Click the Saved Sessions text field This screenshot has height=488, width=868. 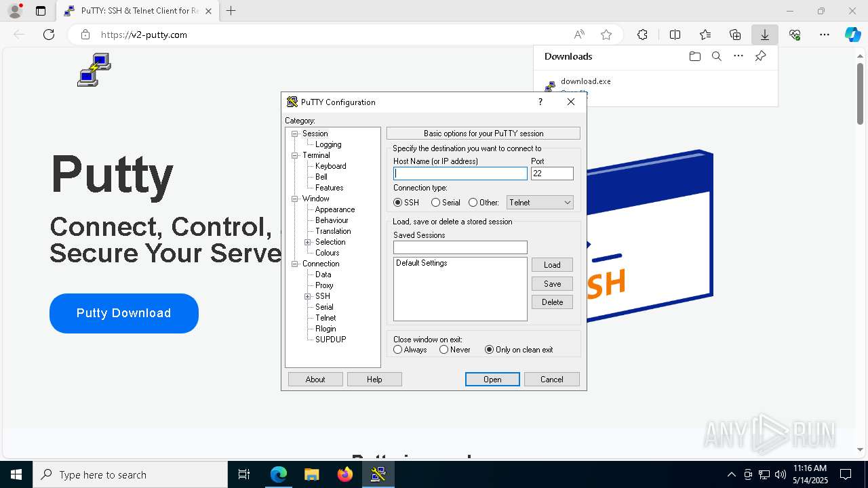point(460,247)
